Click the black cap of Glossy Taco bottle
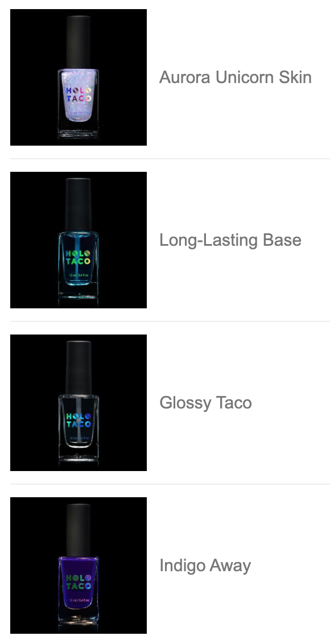Screen dimensions: 330x644 pos(79,367)
